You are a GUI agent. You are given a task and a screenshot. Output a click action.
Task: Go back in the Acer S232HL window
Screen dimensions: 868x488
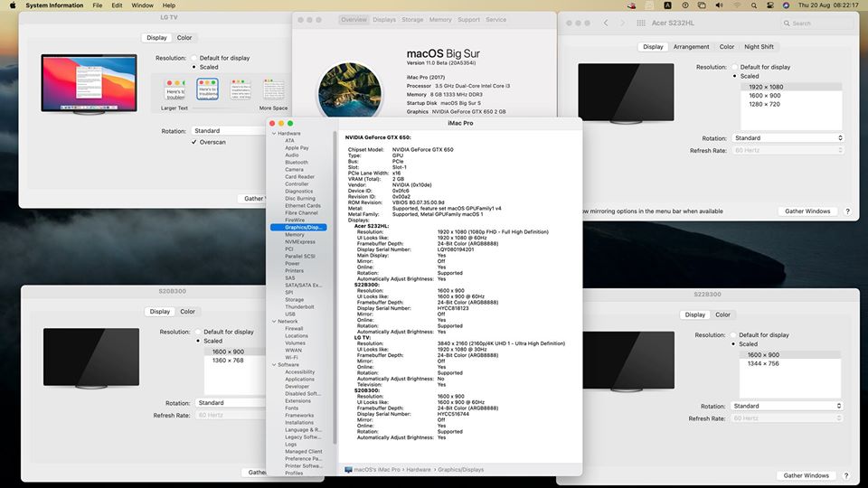click(x=606, y=23)
